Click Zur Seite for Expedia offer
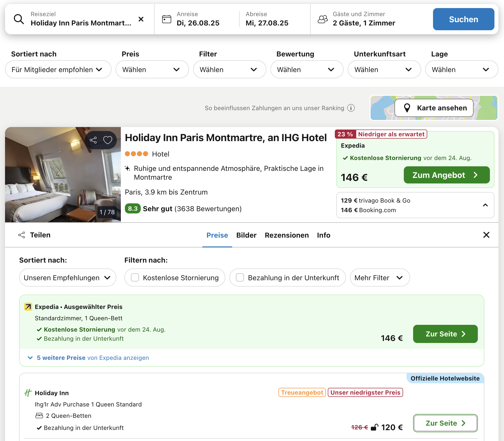Image resolution: width=504 pixels, height=441 pixels. pyautogui.click(x=445, y=334)
